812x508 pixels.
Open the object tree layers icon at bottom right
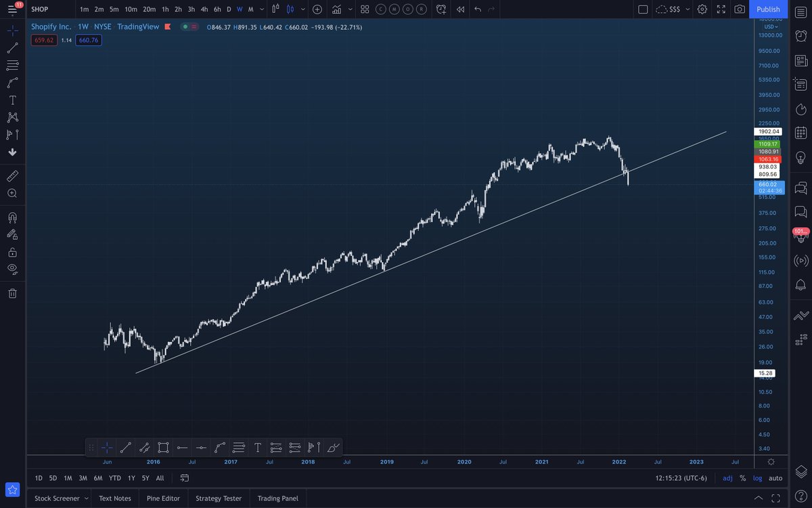pyautogui.click(x=801, y=471)
